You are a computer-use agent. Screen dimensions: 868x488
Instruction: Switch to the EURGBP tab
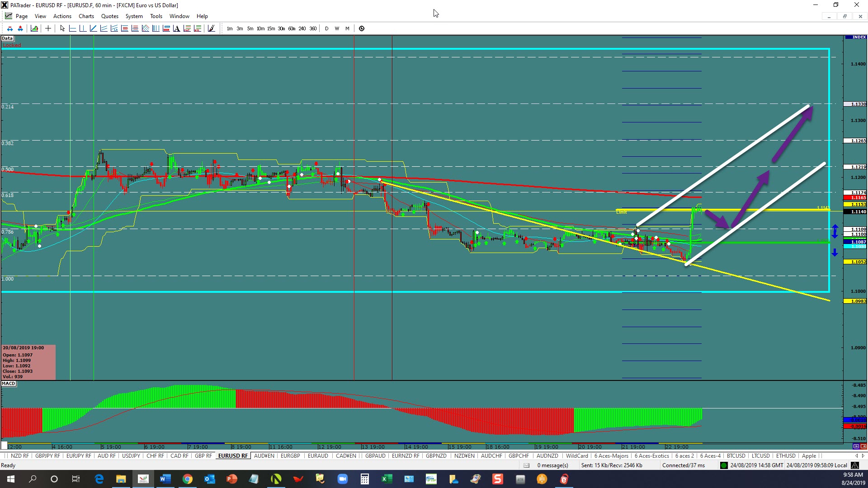[x=290, y=456]
